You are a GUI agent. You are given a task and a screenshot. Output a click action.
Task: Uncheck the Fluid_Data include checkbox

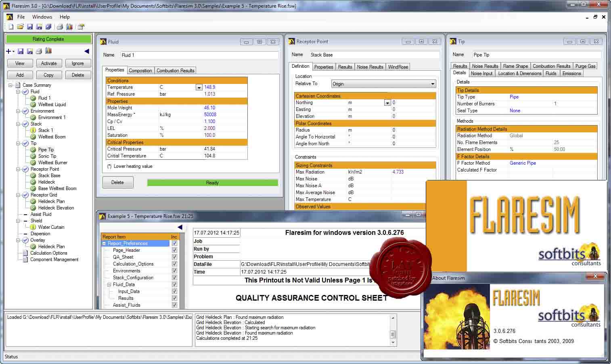(174, 285)
